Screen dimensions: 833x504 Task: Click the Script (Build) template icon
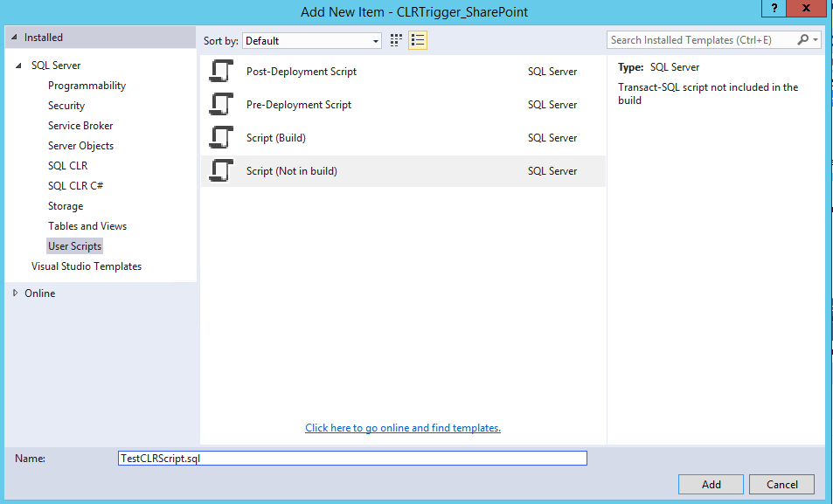click(221, 137)
